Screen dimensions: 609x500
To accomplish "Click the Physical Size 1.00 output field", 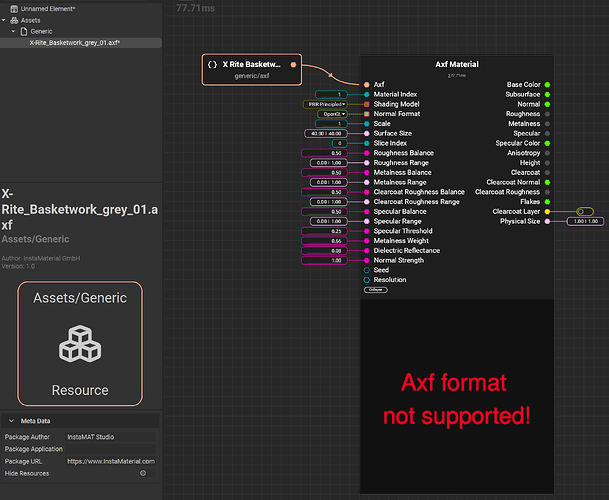I will (x=585, y=221).
